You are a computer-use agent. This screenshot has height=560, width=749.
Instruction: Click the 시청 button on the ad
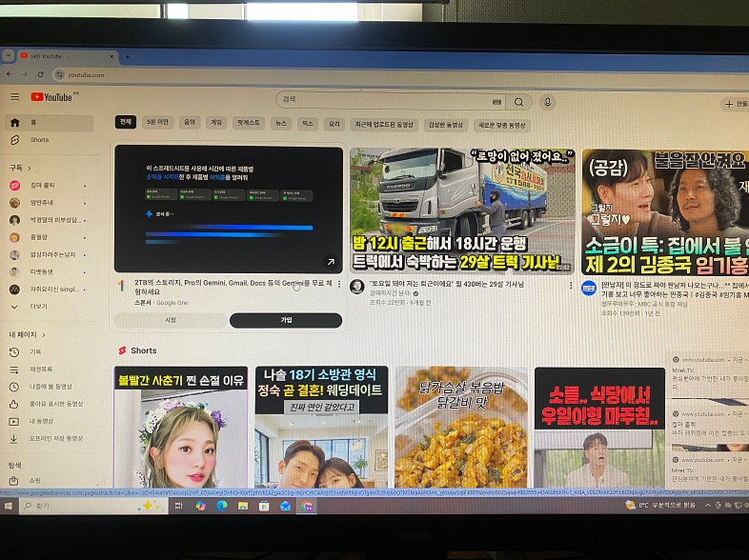tap(171, 321)
